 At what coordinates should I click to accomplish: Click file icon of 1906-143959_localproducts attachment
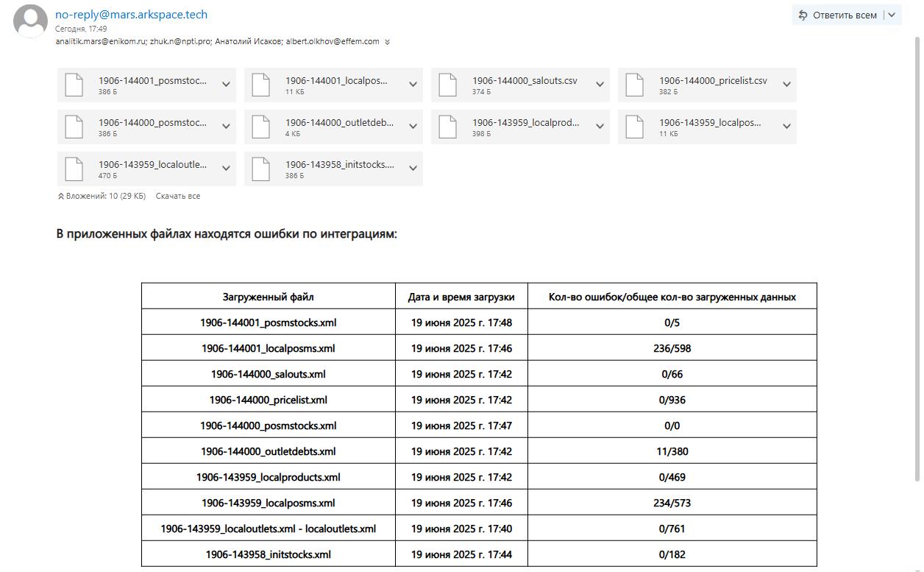point(447,127)
